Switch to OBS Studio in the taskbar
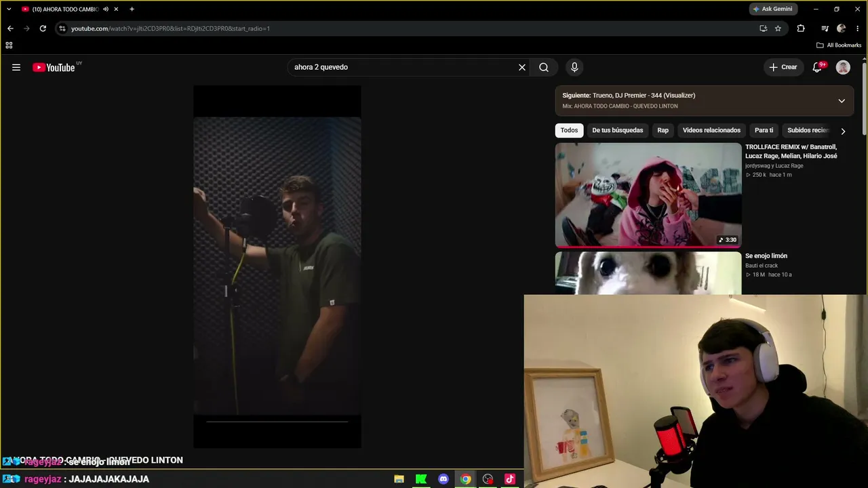The height and width of the screenshot is (488, 868). [x=488, y=479]
